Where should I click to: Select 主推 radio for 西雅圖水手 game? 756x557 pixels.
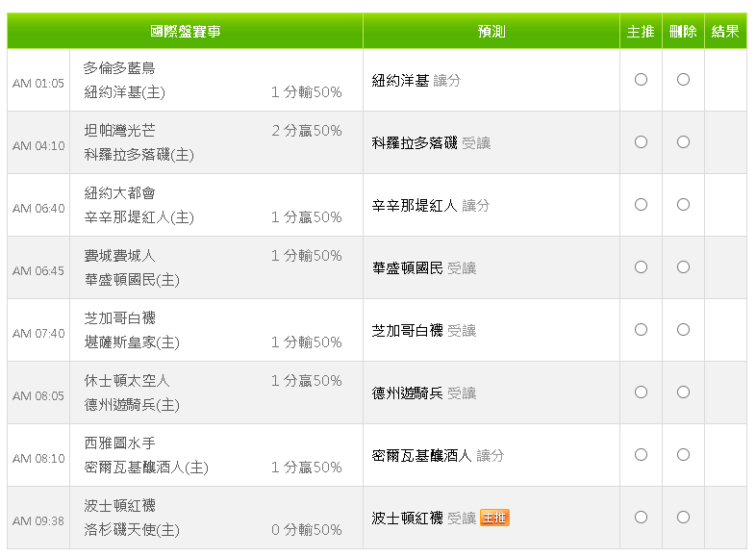[641, 455]
